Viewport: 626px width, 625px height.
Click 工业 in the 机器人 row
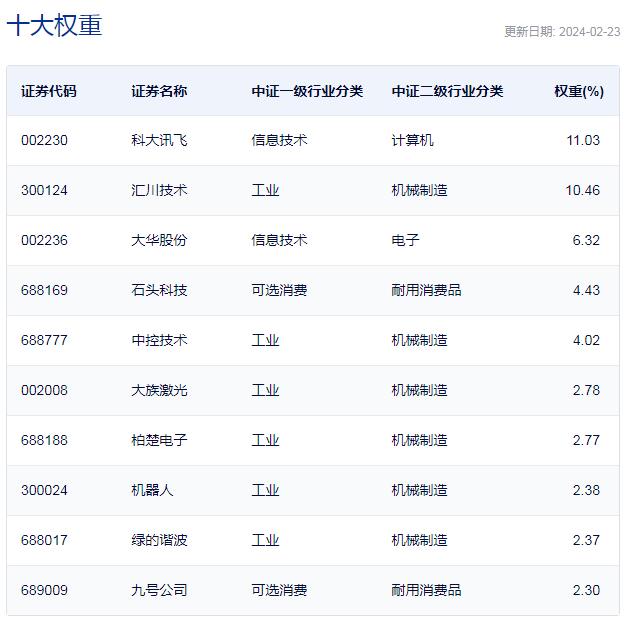coord(265,490)
